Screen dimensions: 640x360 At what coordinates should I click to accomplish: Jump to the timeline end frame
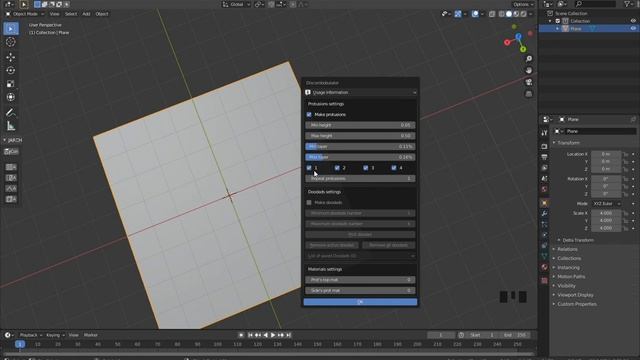point(289,335)
